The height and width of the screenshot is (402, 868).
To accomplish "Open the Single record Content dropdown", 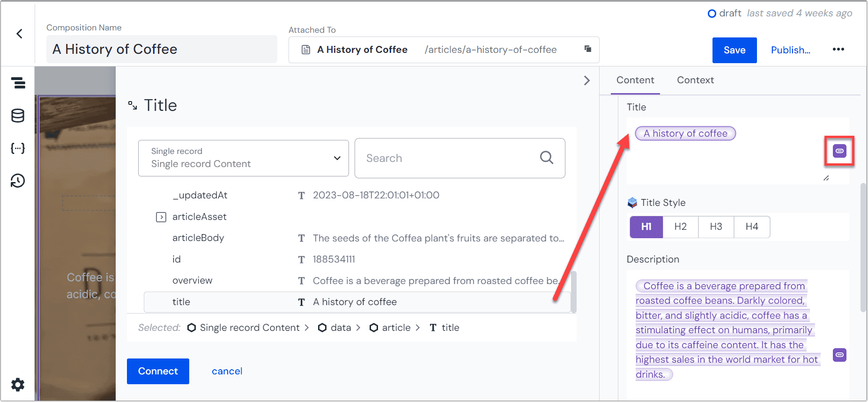I will click(x=244, y=158).
